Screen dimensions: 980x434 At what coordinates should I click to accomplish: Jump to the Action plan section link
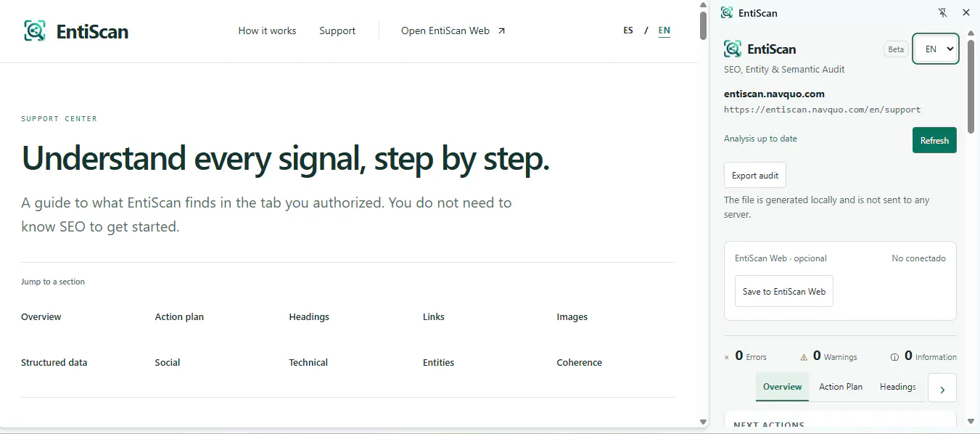[179, 317]
